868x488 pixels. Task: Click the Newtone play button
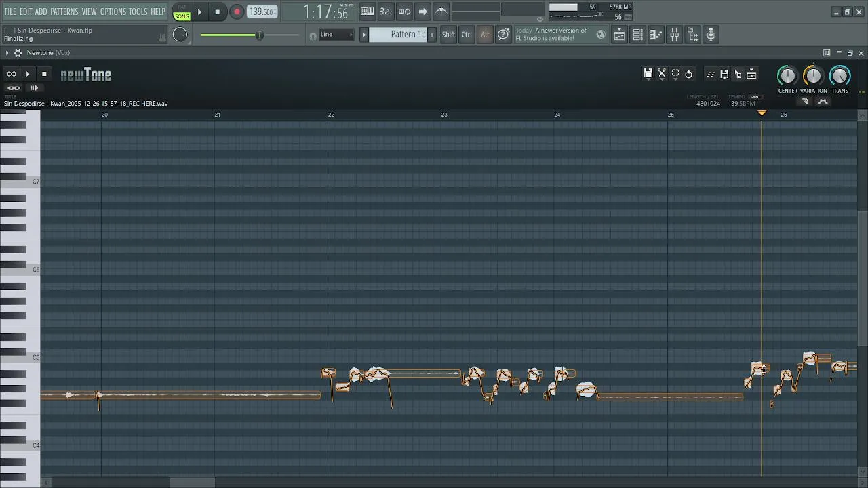pyautogui.click(x=28, y=74)
